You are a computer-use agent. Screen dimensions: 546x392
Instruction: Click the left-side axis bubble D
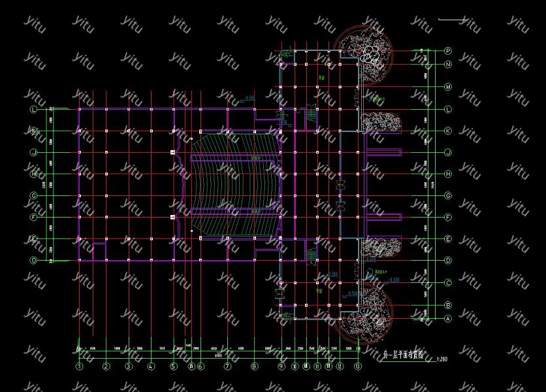click(34, 260)
